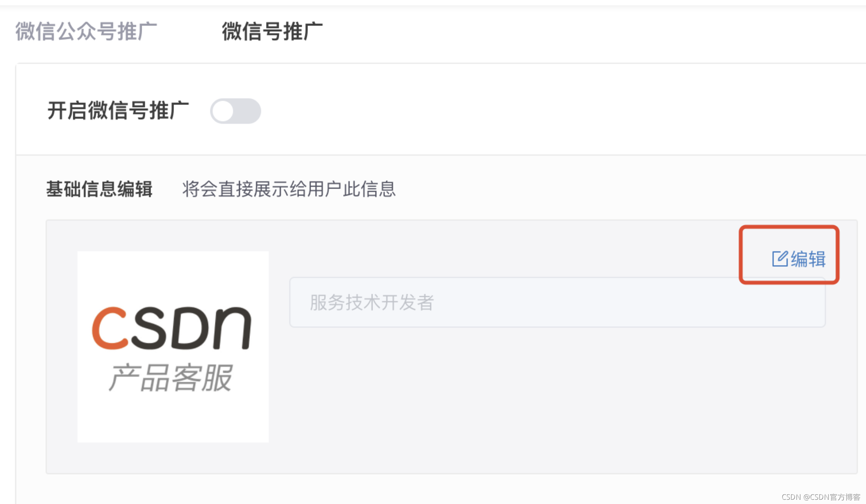The image size is (866, 504).
Task: Click the 开启微信号推广 label text
Action: (x=118, y=111)
